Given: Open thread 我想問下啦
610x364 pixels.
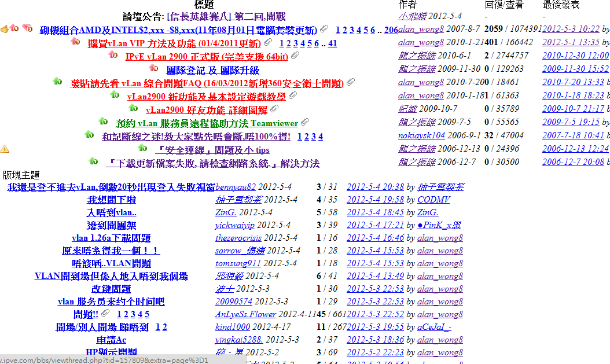Looking at the screenshot, I should pyautogui.click(x=111, y=200).
